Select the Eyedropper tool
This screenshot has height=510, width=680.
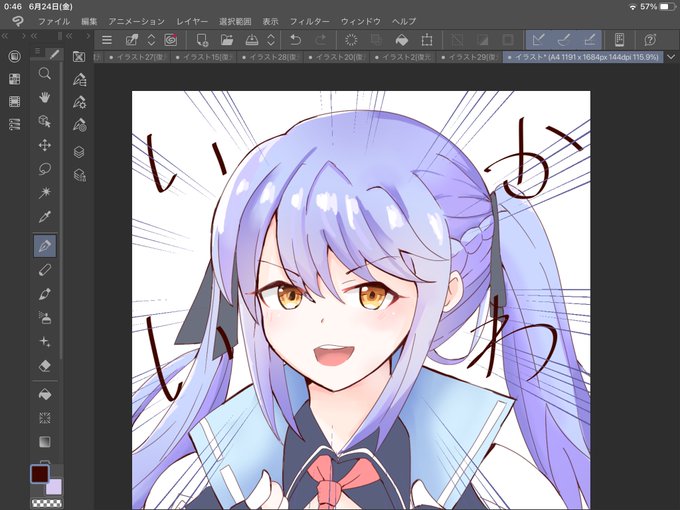click(x=45, y=216)
